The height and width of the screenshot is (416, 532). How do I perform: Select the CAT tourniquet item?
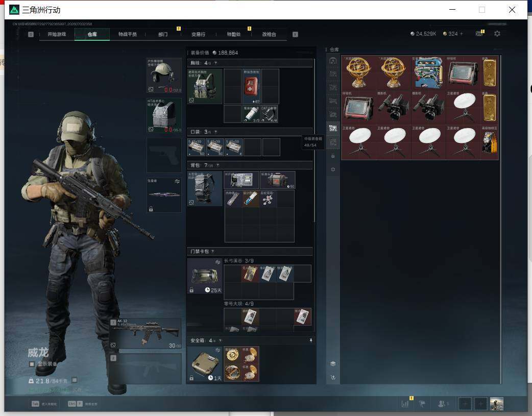[269, 114]
